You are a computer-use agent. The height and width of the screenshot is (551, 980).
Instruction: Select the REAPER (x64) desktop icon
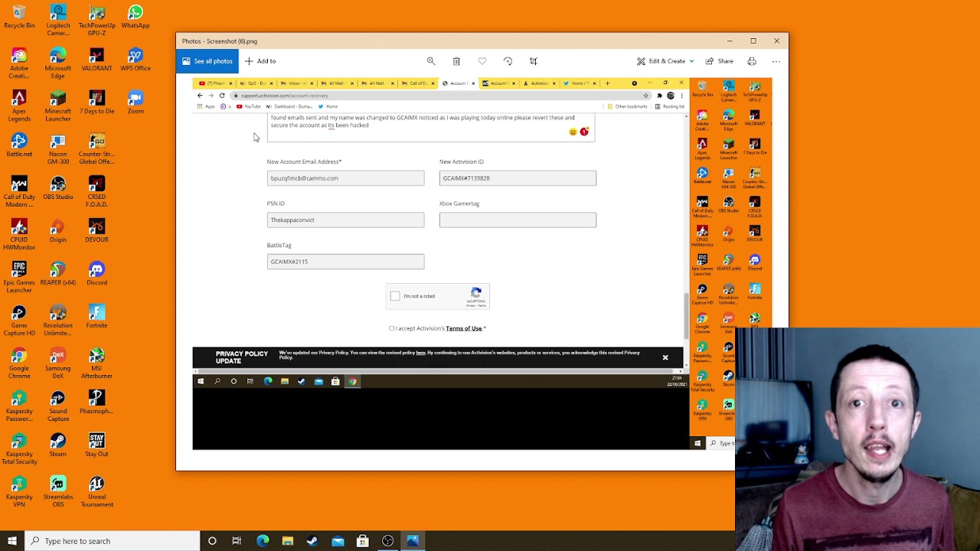58,274
